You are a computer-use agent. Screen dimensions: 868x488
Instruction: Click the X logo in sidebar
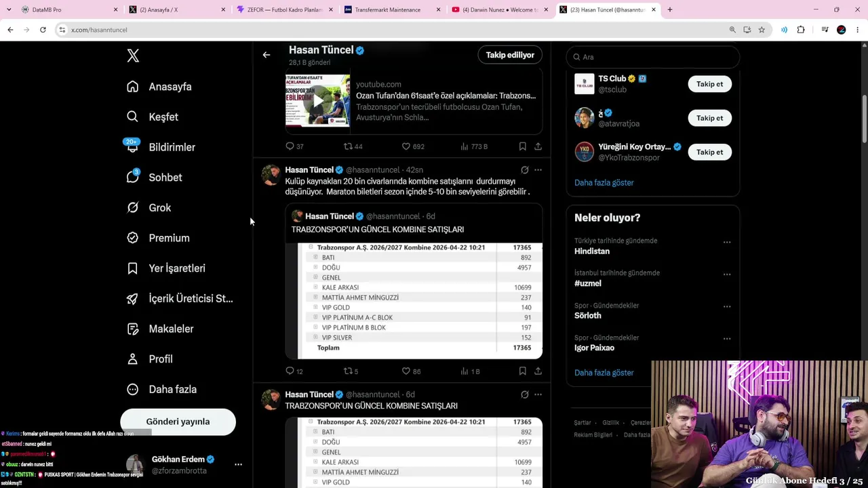[133, 56]
